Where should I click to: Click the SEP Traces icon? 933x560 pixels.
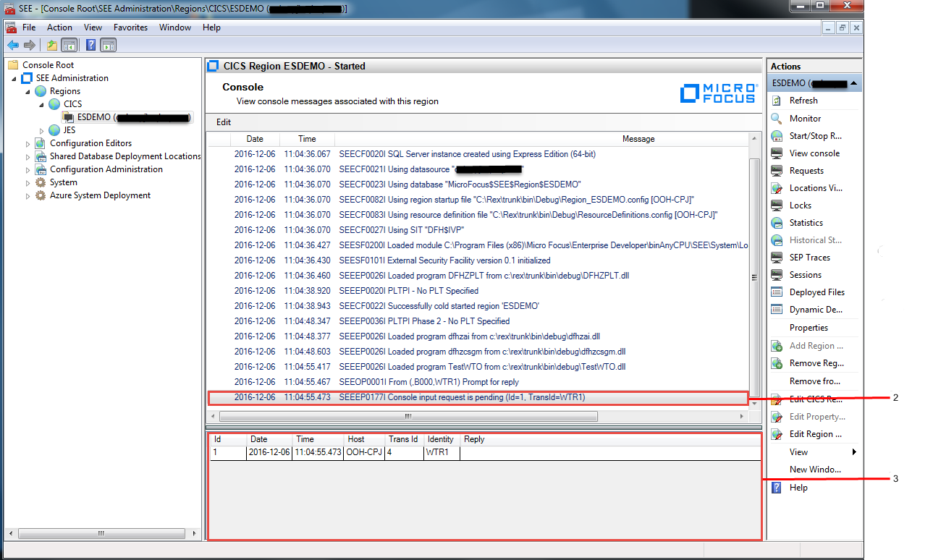[x=777, y=258]
